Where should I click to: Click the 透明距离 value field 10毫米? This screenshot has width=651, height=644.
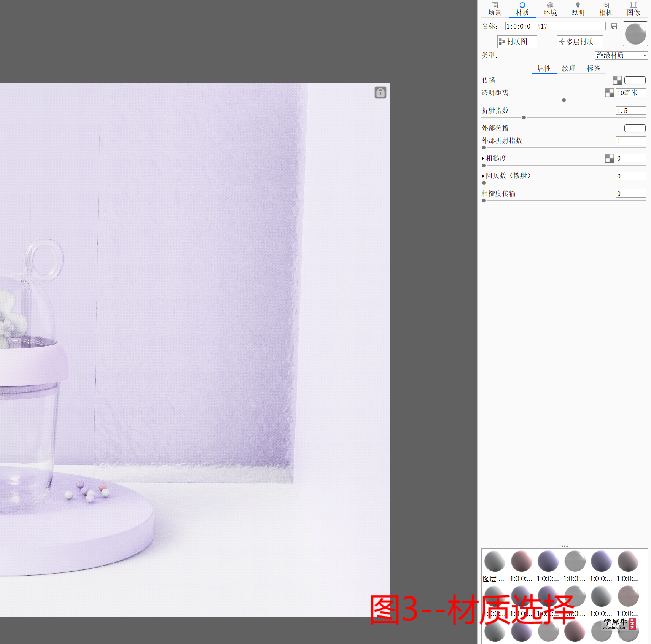coord(631,93)
